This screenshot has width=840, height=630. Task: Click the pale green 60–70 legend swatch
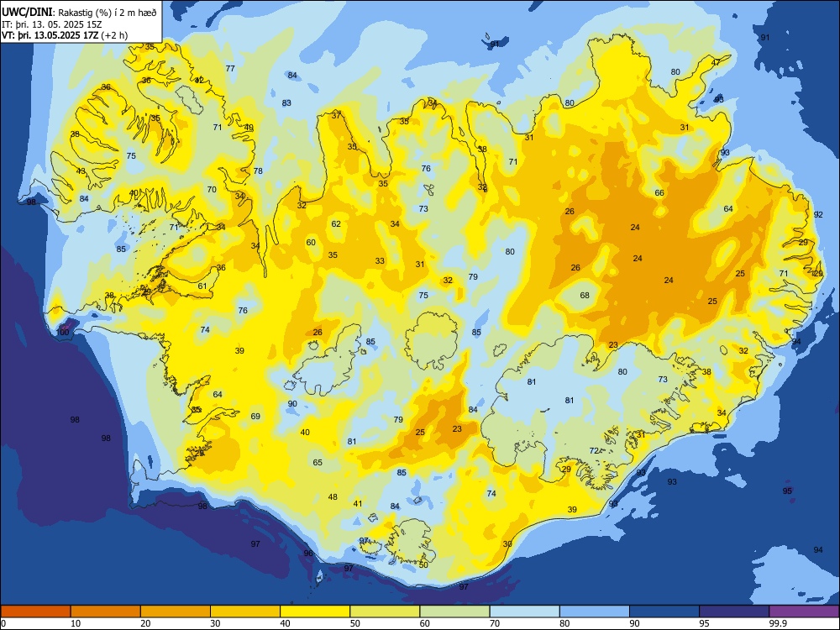coord(454,612)
